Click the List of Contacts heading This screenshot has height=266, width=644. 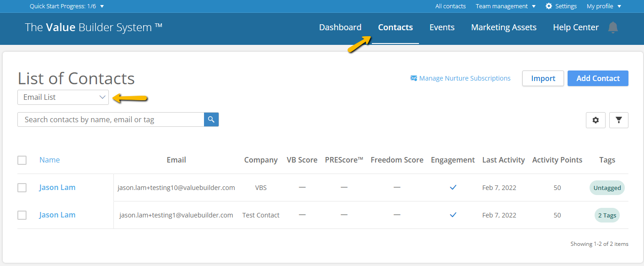76,78
